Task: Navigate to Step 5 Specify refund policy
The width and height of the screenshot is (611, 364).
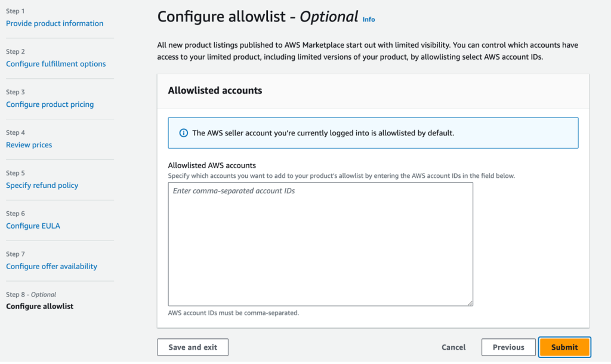Action: coord(42,185)
